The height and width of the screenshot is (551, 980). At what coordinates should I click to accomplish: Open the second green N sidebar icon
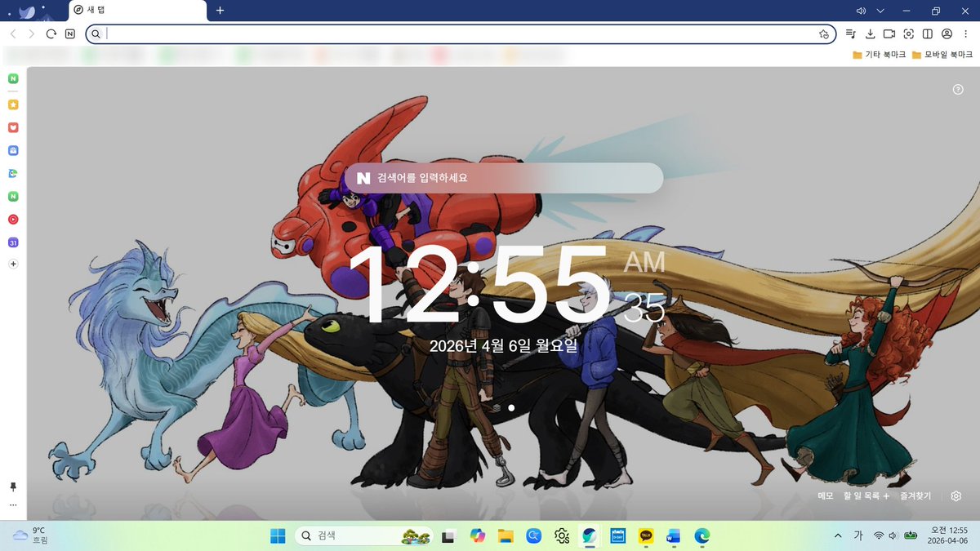click(13, 196)
